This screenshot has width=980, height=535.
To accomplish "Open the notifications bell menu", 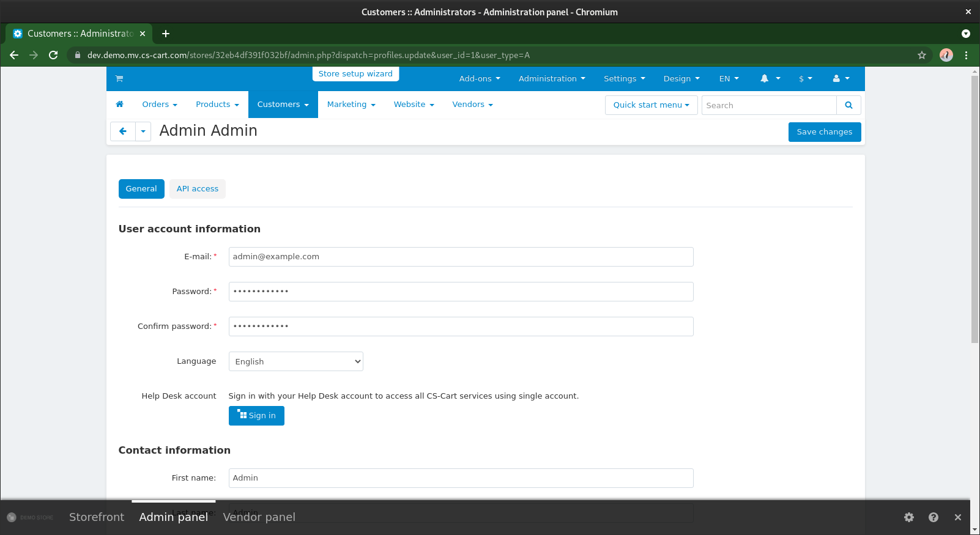I will (770, 79).
